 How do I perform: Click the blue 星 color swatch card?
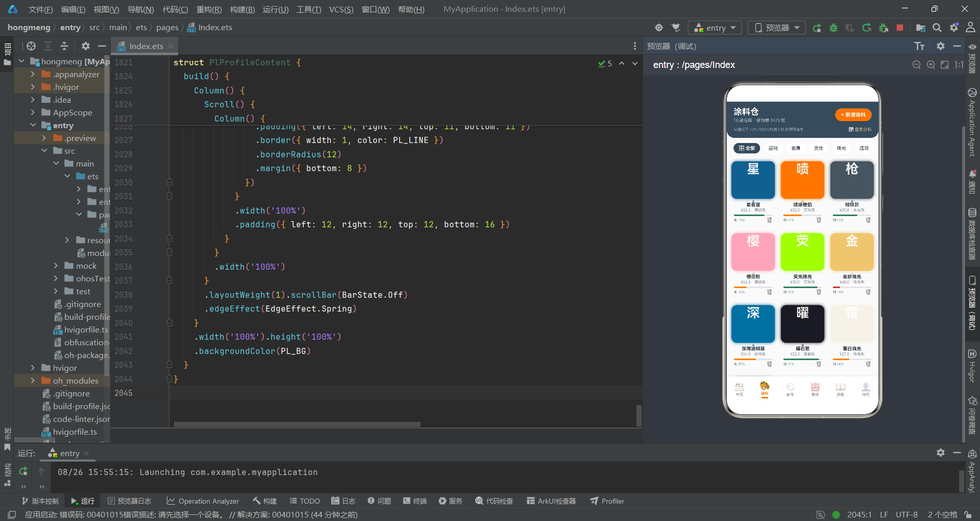(x=753, y=180)
